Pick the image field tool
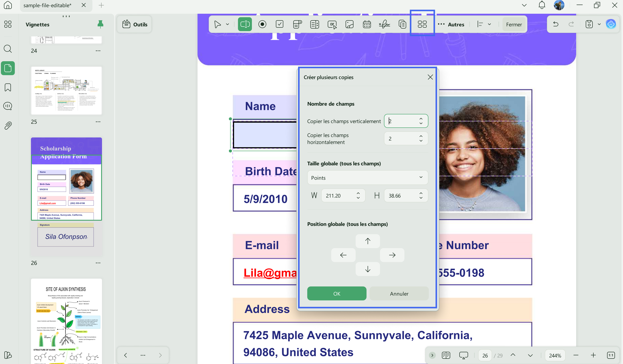 point(350,24)
